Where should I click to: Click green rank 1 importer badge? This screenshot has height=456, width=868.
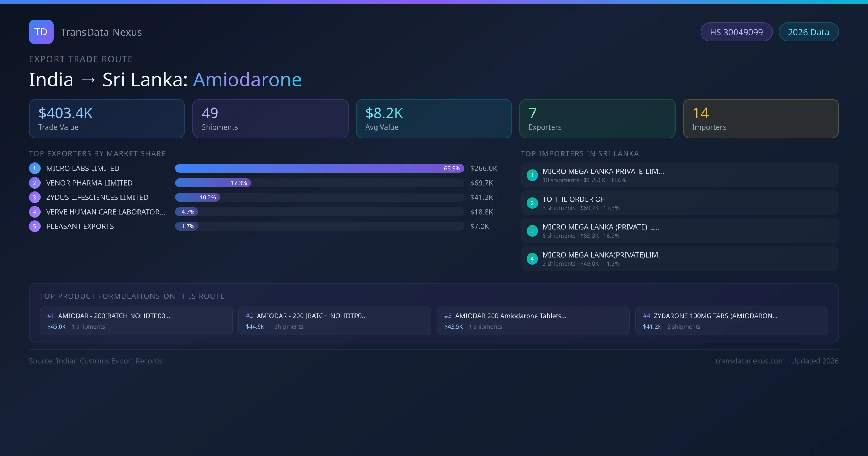pos(532,175)
